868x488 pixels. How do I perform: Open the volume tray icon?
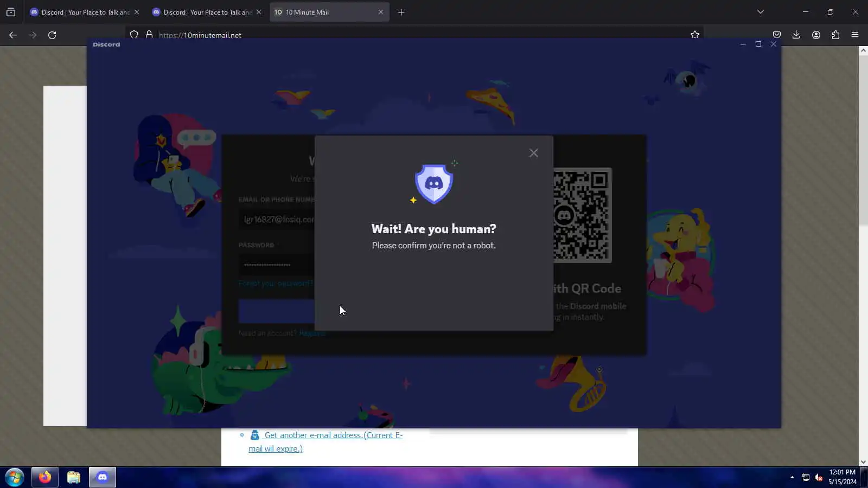pyautogui.click(x=819, y=478)
